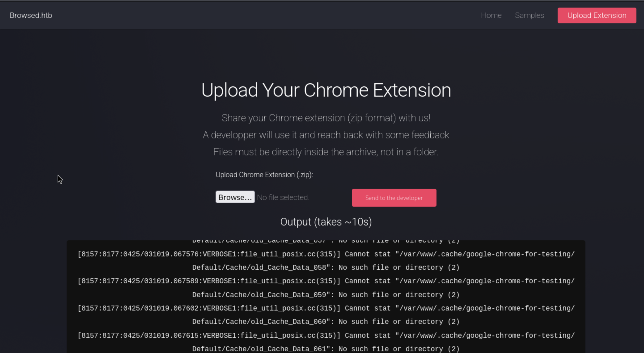This screenshot has width=644, height=353.
Task: Click log line with timestamp 031019.067589
Action: 326,281
